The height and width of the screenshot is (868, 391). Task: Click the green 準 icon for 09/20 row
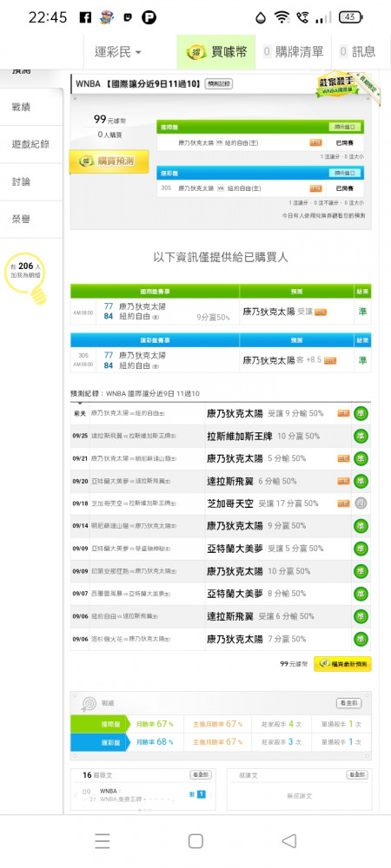(x=361, y=481)
